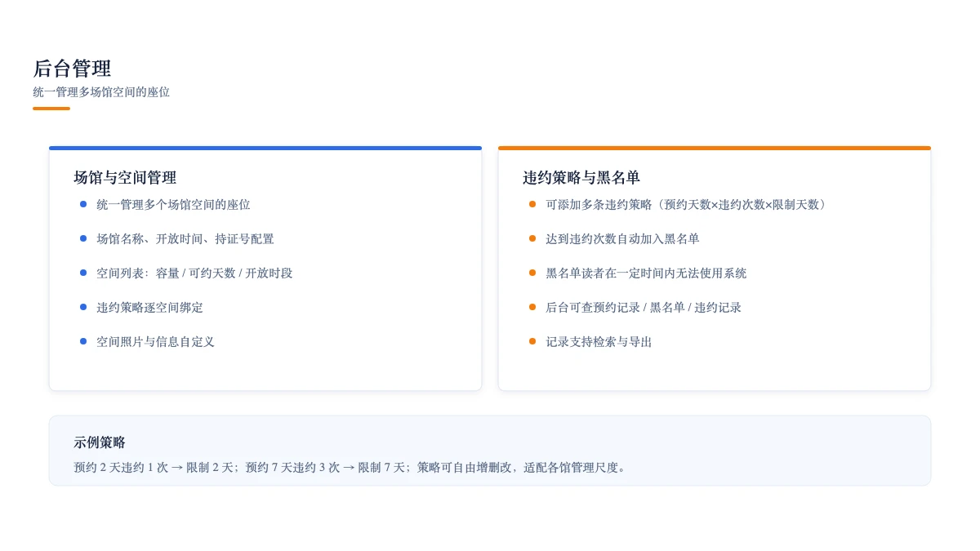Click the line starting with 可添加多条违约策略
This screenshot has height=551, width=980.
coord(688,205)
